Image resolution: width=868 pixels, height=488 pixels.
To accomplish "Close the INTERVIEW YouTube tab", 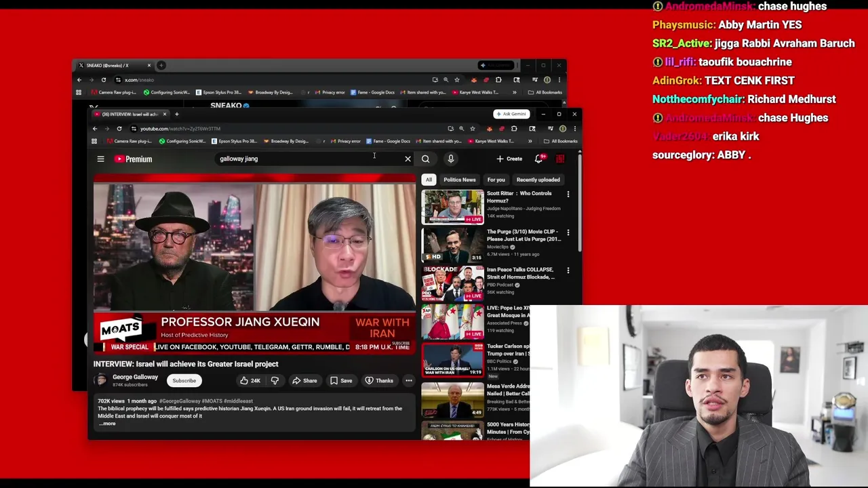I will coord(164,114).
